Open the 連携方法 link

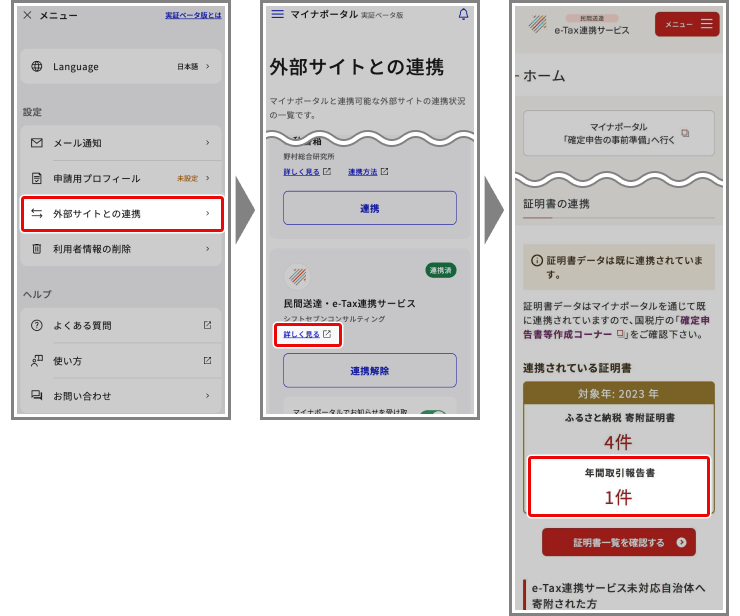coord(362,172)
